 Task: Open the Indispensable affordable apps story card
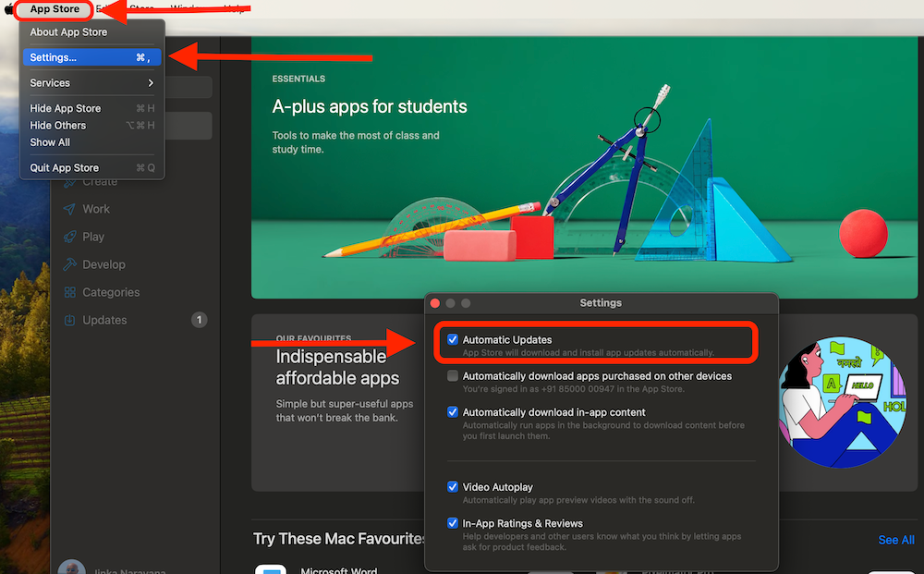tap(337, 402)
